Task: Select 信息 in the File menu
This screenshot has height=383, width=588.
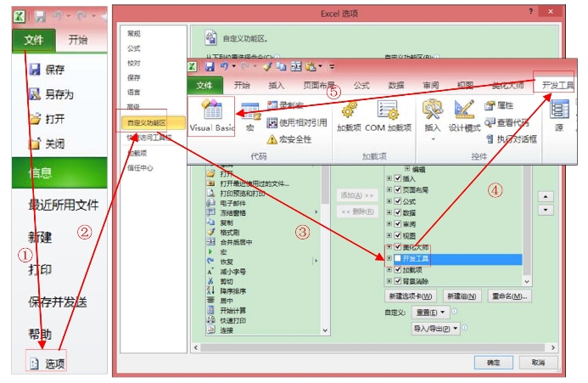Action: click(x=59, y=172)
